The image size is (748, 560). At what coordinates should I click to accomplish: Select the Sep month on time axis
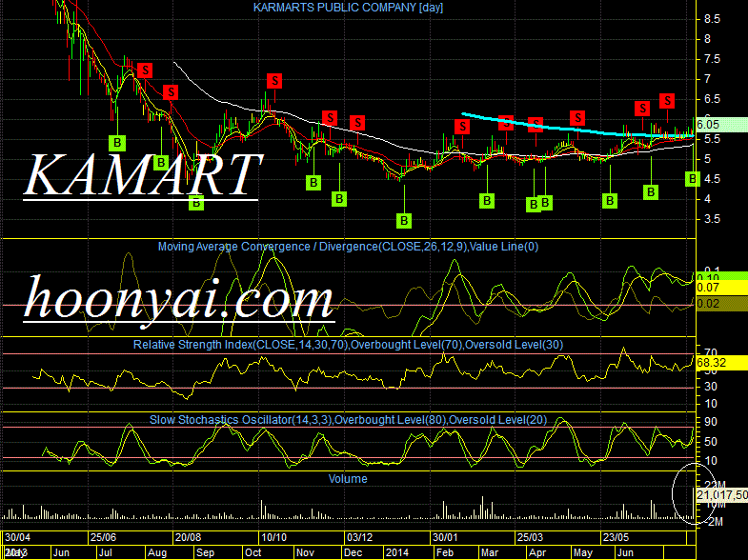206,552
